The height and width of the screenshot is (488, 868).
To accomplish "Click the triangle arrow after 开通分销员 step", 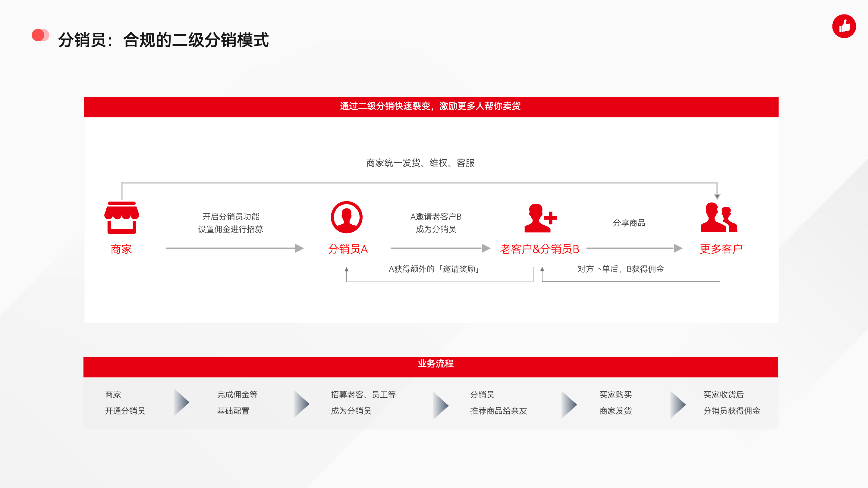I will tap(181, 402).
